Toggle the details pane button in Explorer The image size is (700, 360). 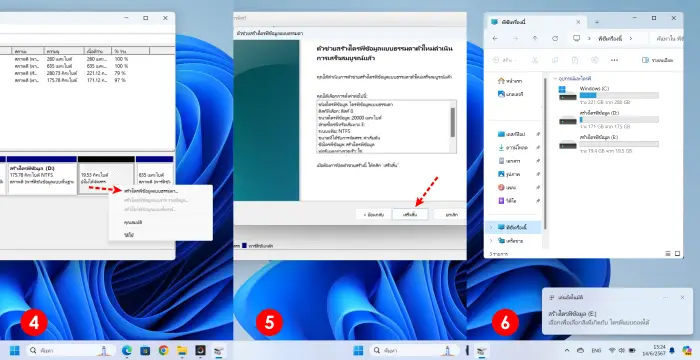[657, 60]
